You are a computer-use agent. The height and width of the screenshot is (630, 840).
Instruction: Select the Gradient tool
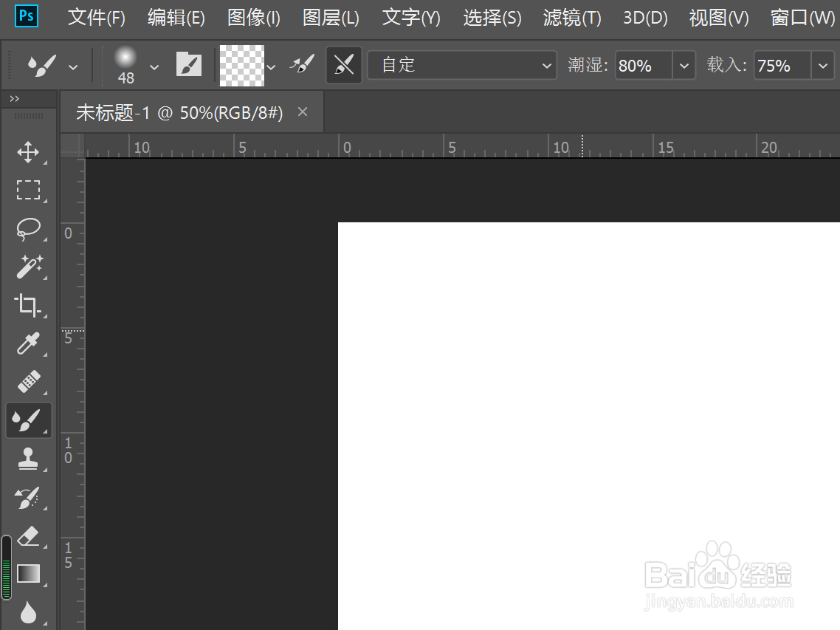click(28, 573)
